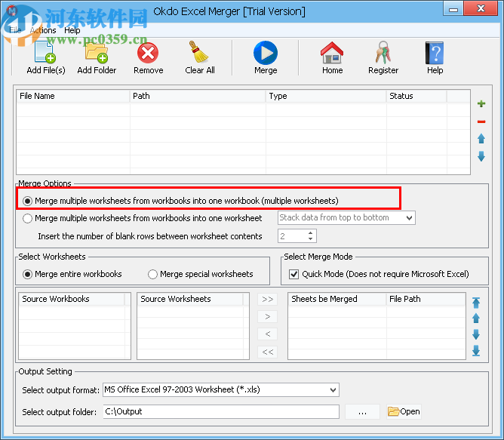
Task: Click the output folder path field
Action: coord(221,411)
